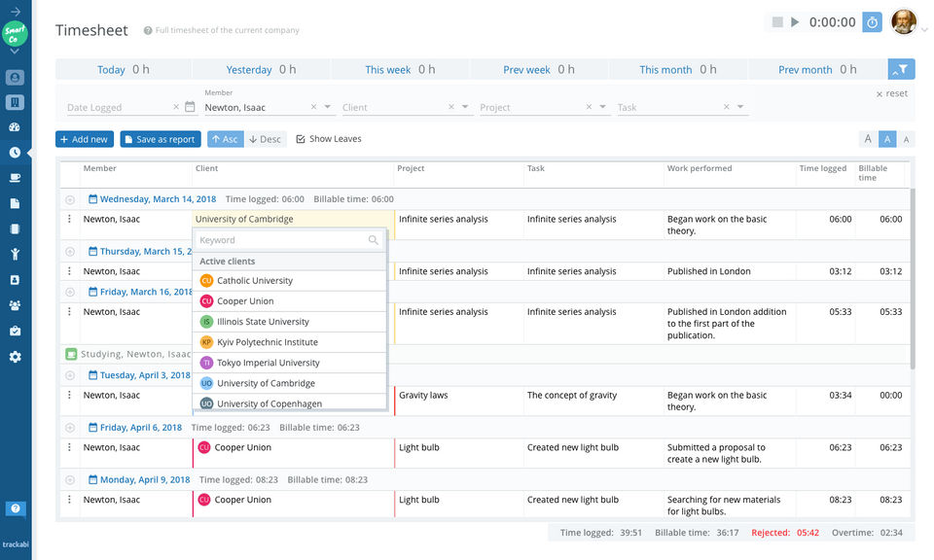
Task: Open the Task filter dropdown arrow
Action: (x=740, y=107)
